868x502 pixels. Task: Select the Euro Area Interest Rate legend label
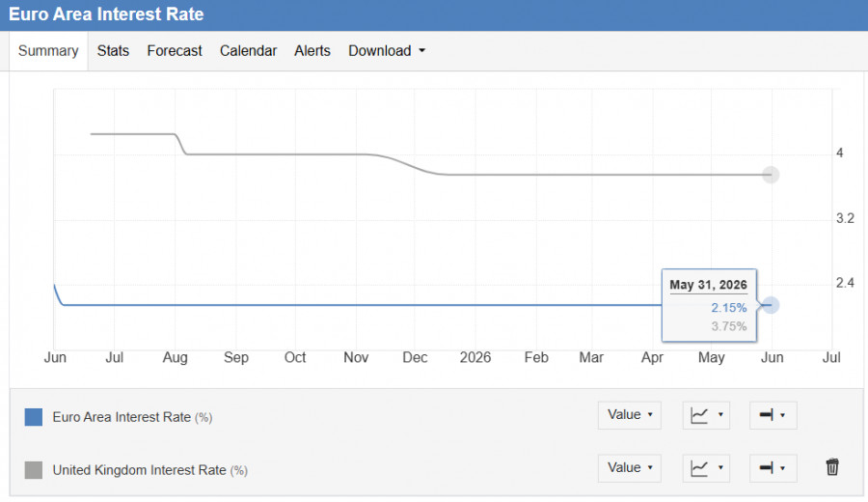click(x=132, y=417)
